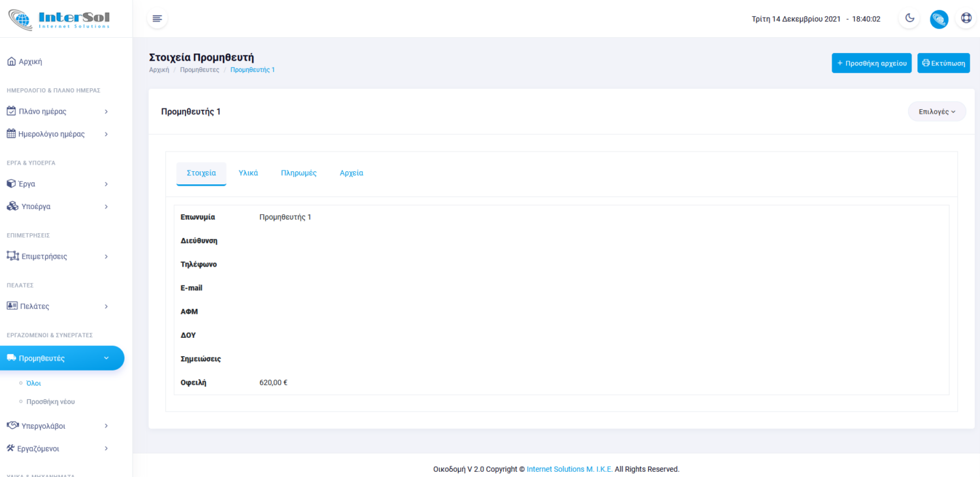Click the Πελάτες card icon in the sidebar

click(12, 306)
